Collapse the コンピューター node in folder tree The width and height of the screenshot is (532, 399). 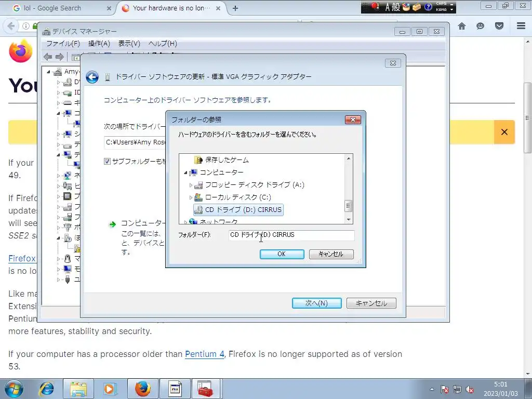pos(185,172)
